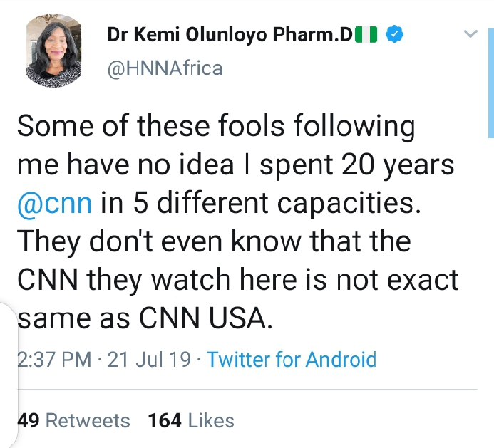Open the @HNNAfrica handle
The height and width of the screenshot is (448, 494).
click(x=165, y=68)
